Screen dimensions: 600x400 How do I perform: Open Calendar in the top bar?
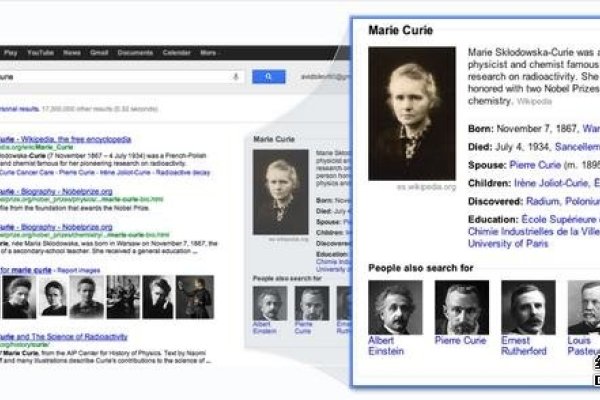click(176, 53)
